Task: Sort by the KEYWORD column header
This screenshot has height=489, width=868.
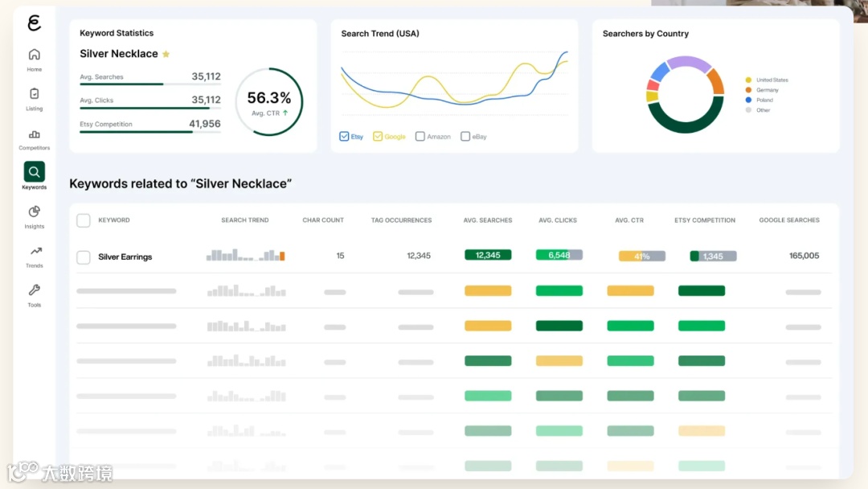Action: tap(114, 220)
